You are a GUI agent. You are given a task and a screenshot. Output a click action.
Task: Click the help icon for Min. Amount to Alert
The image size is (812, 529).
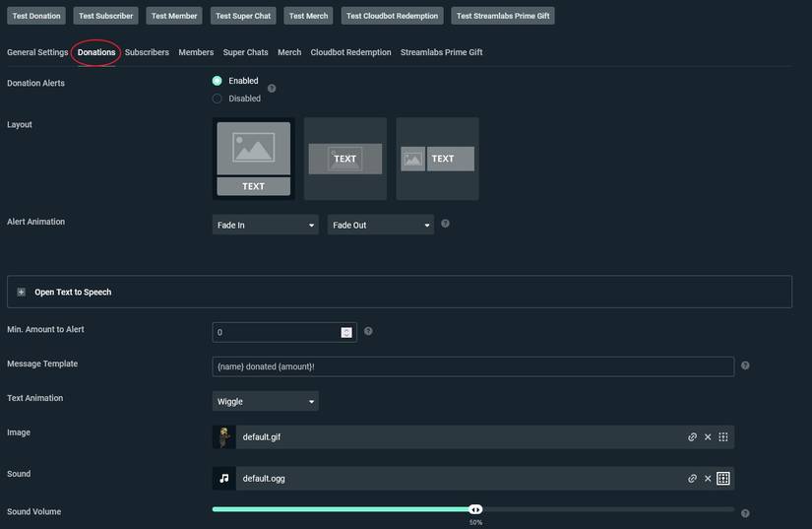[x=368, y=331]
